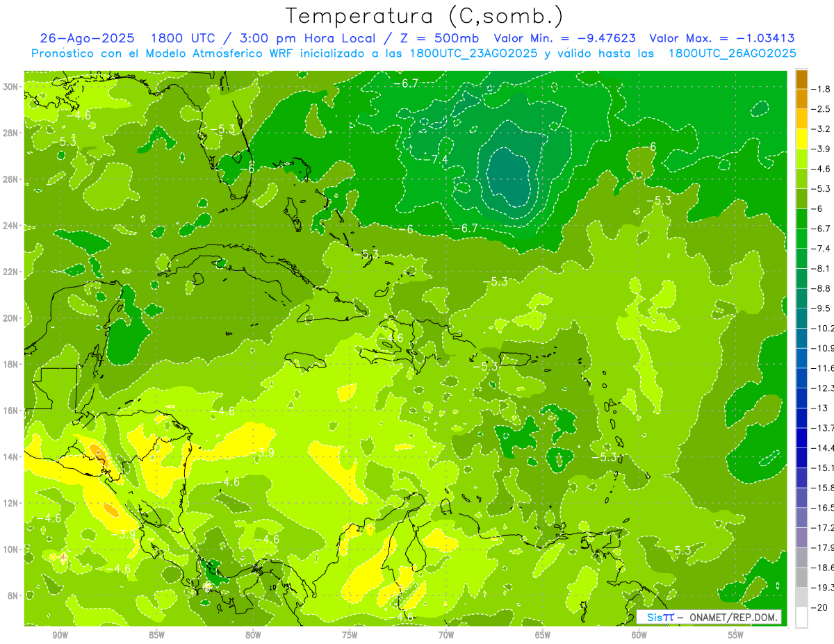
Task: Click the orange swatch between -1.8 and -2.5
Action: point(801,99)
